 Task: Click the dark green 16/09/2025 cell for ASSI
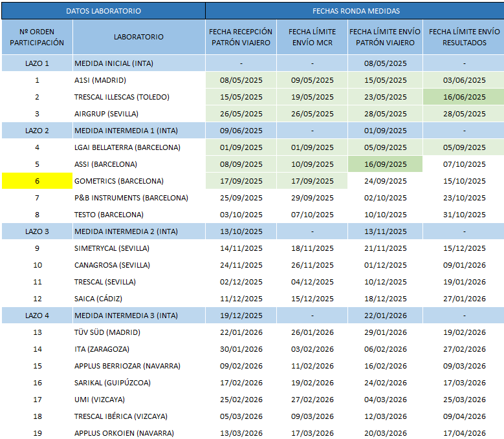tap(385, 164)
